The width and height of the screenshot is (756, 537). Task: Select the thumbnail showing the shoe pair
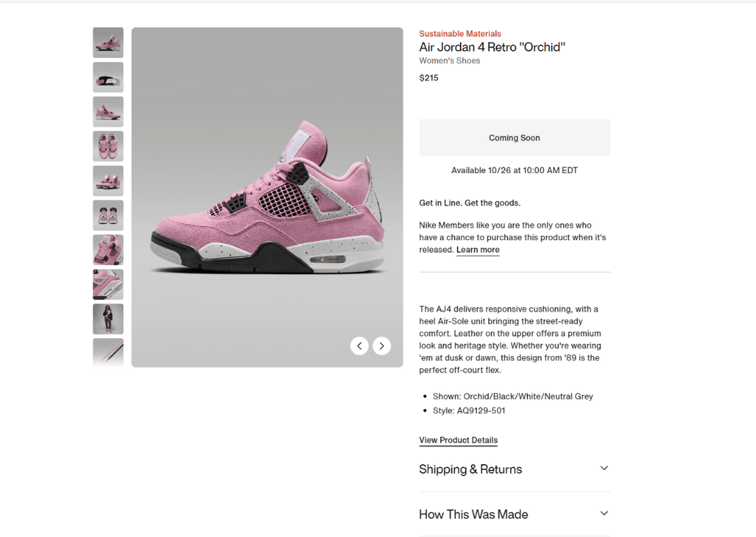pos(107,180)
